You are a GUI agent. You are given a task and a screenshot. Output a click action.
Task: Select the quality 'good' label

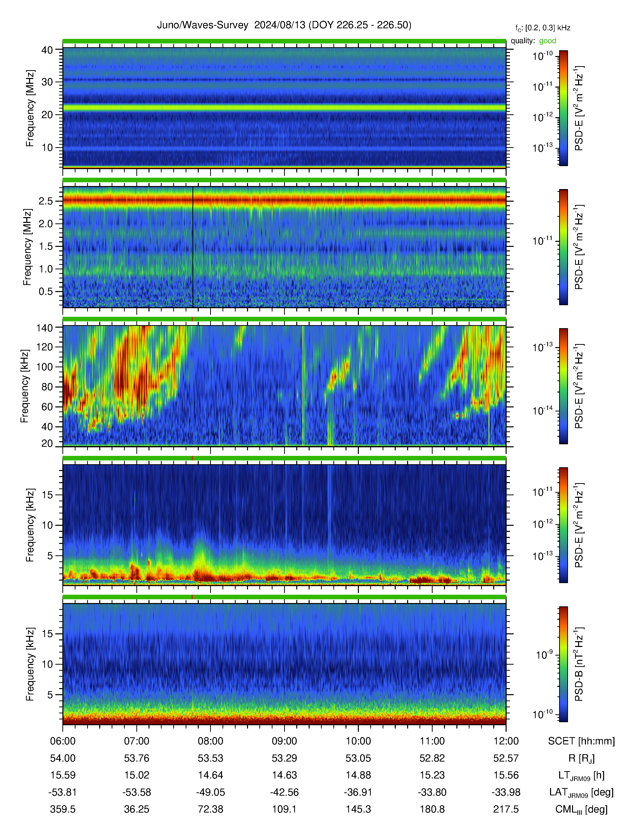[548, 41]
